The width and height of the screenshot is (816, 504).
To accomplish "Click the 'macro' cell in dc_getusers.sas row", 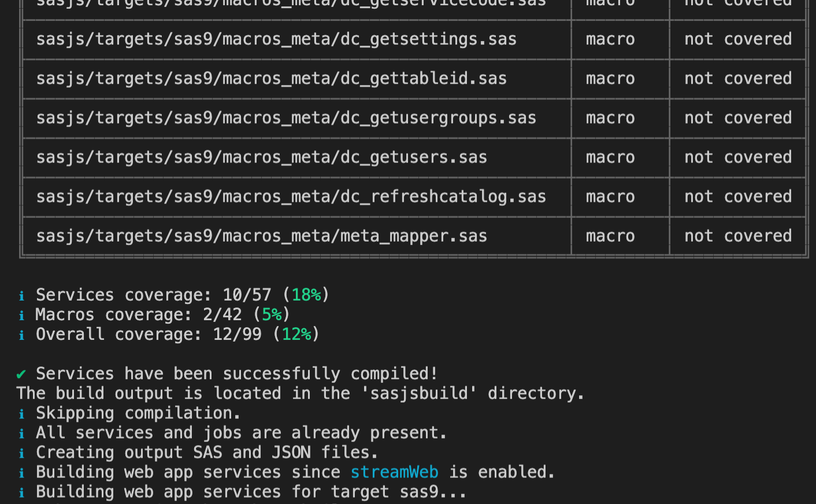I will (610, 157).
